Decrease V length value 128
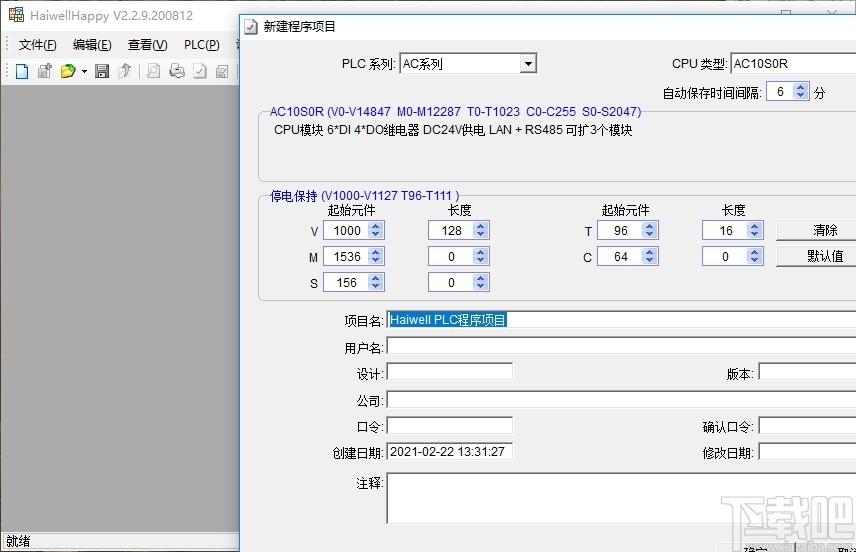Image resolution: width=856 pixels, height=552 pixels. pyautogui.click(x=480, y=234)
